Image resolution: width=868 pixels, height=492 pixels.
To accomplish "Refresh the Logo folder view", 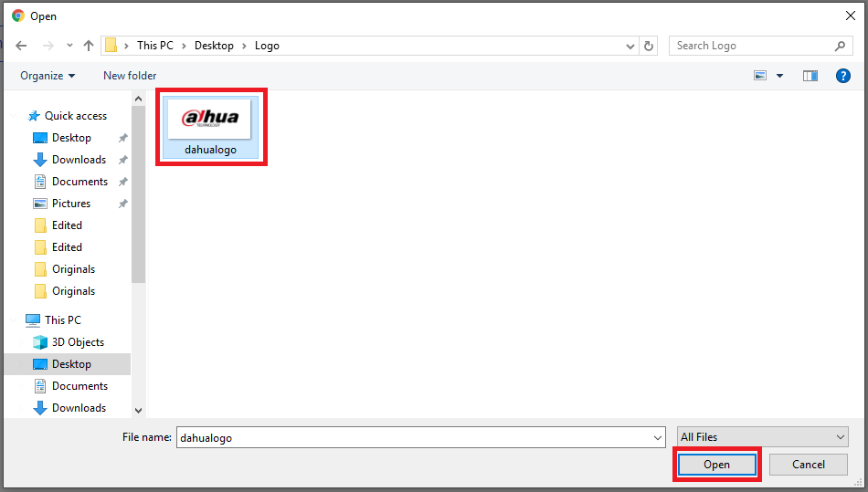I will [649, 46].
